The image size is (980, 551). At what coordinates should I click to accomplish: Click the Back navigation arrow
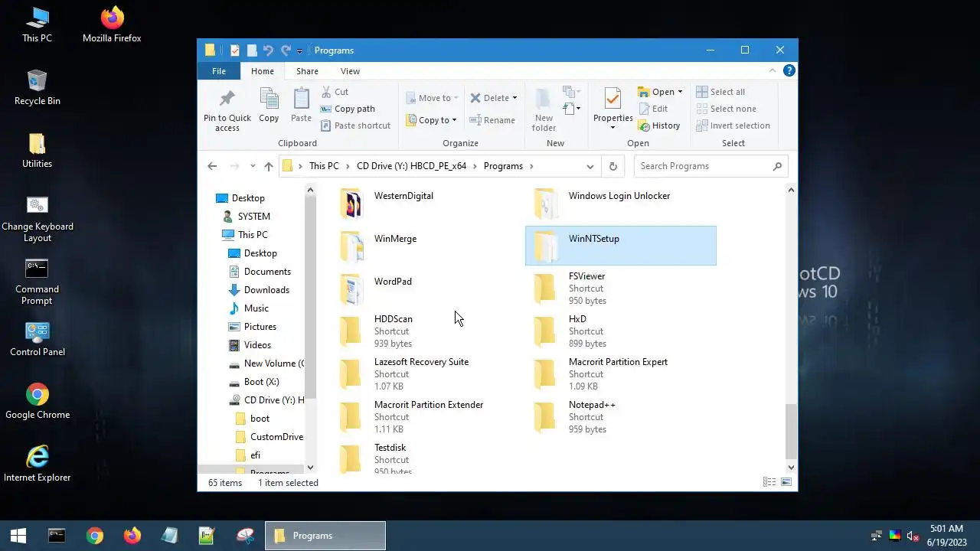212,166
